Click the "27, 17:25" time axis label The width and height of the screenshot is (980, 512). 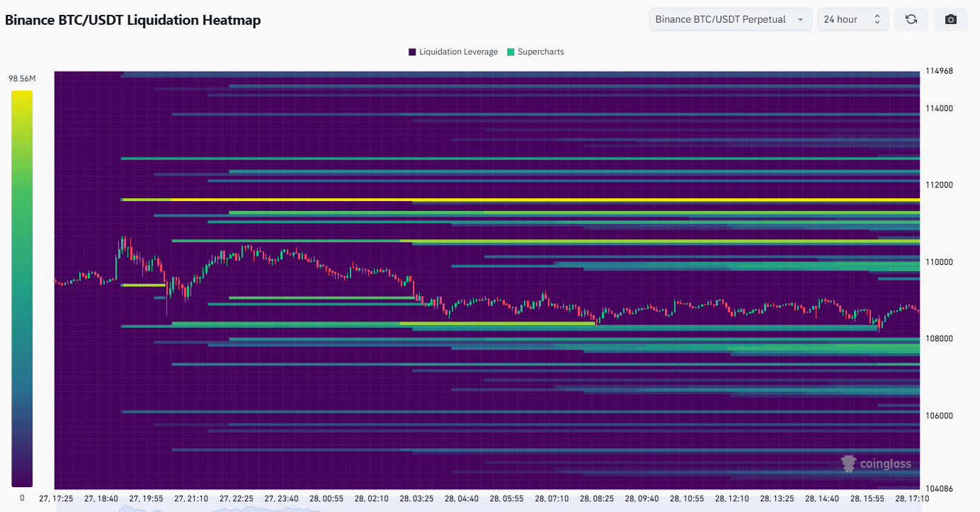pos(56,499)
